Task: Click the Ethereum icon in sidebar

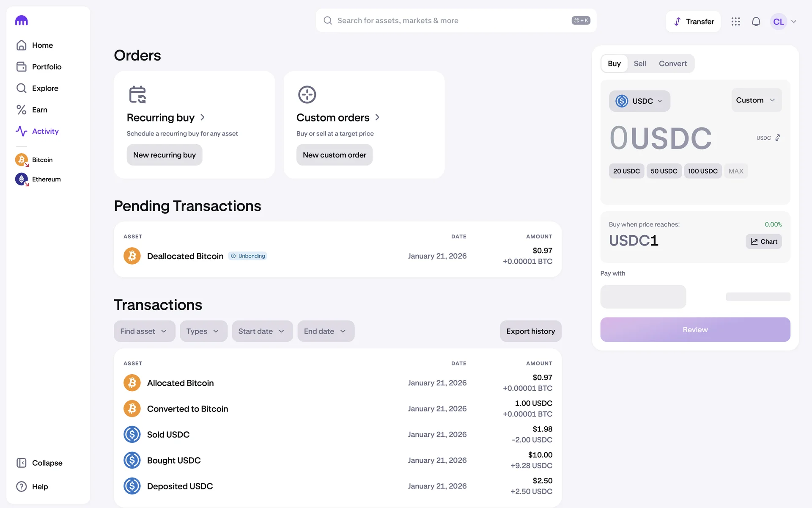Action: [22, 179]
